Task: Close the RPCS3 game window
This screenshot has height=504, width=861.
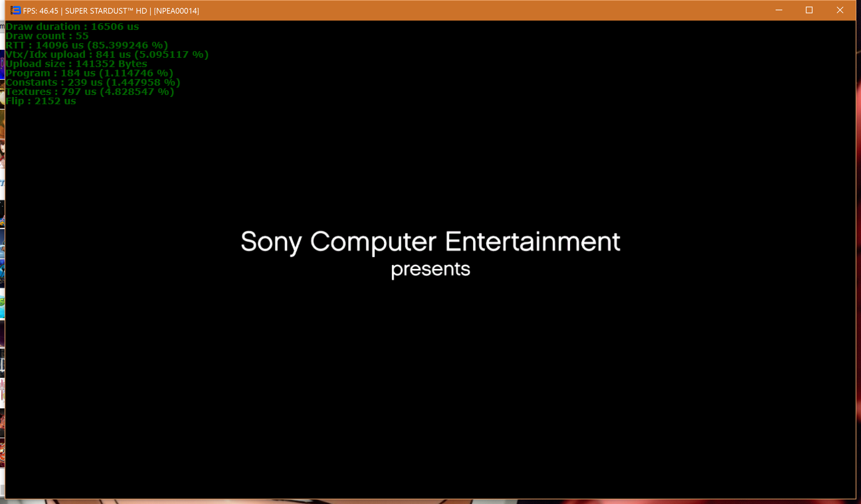Action: pyautogui.click(x=840, y=10)
